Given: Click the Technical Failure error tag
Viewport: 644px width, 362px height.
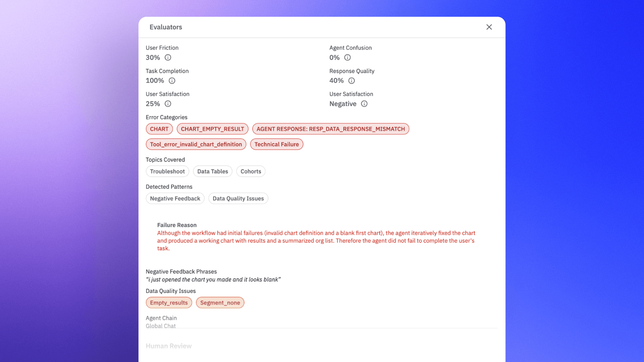Looking at the screenshot, I should [x=276, y=144].
